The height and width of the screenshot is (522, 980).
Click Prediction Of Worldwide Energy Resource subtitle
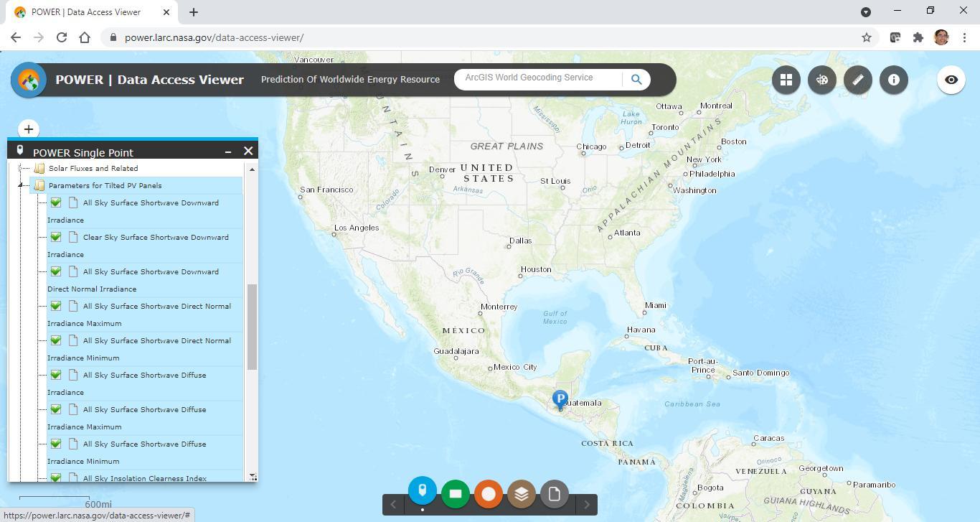(350, 80)
